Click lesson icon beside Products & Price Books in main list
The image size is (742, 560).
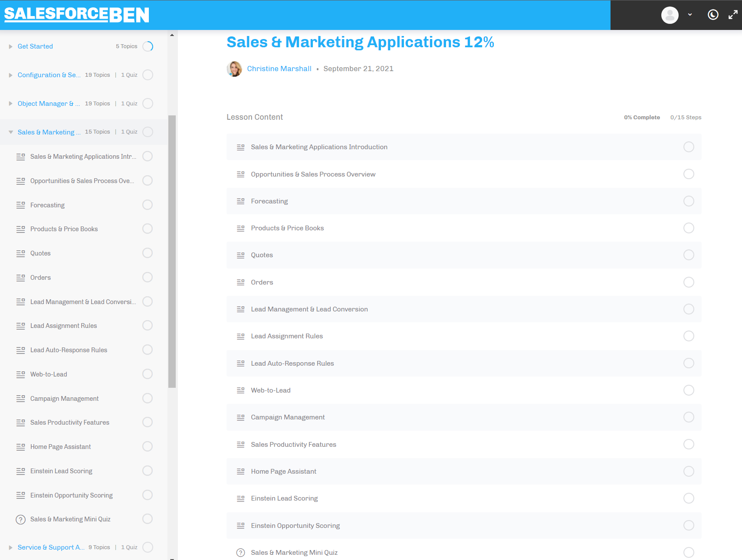pos(240,228)
